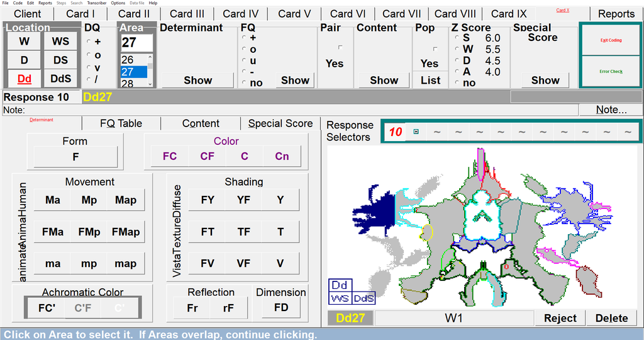644x340 pixels.
Task: Open the FQ Table tab
Action: 121,123
